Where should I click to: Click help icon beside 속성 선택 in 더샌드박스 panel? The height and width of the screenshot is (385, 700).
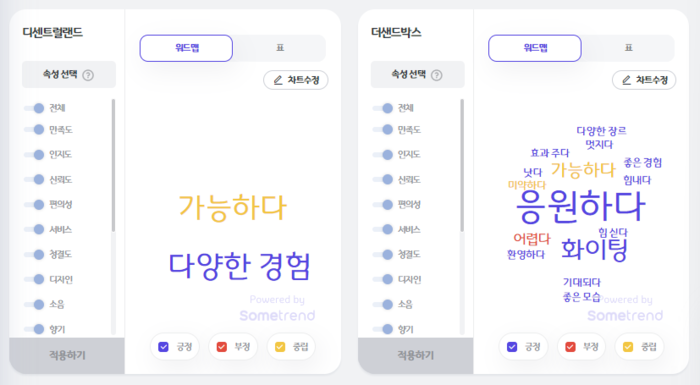click(437, 75)
